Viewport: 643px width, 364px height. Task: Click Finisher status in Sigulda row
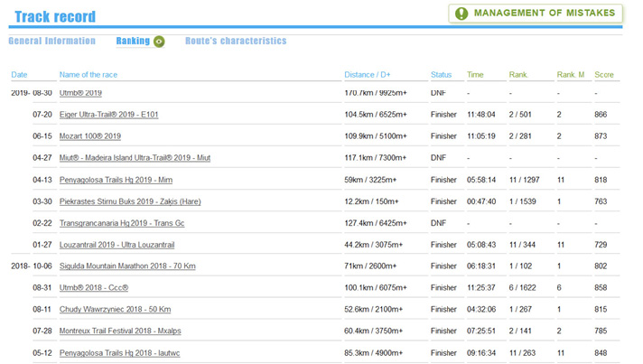pos(443,266)
